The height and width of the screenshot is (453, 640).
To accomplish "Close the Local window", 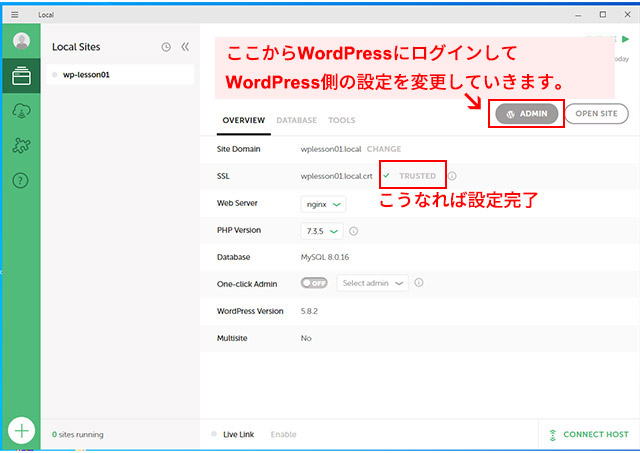I will 627,15.
